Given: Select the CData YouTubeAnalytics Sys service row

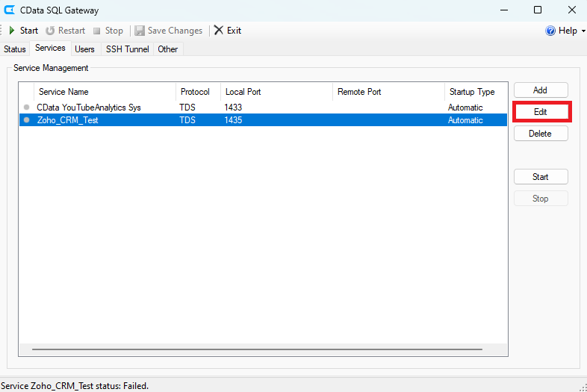Looking at the screenshot, I should point(263,108).
